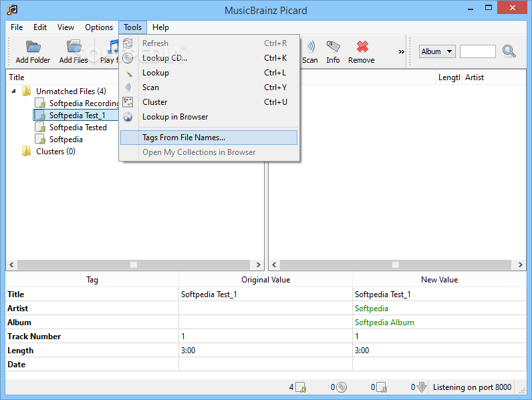
Task: Close the open Tools menu
Action: pyautogui.click(x=132, y=27)
